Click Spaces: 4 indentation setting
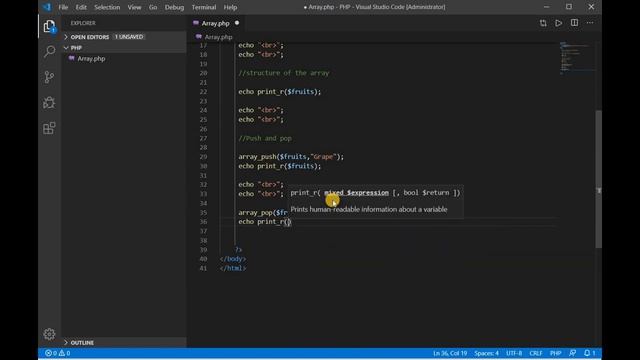 486,353
